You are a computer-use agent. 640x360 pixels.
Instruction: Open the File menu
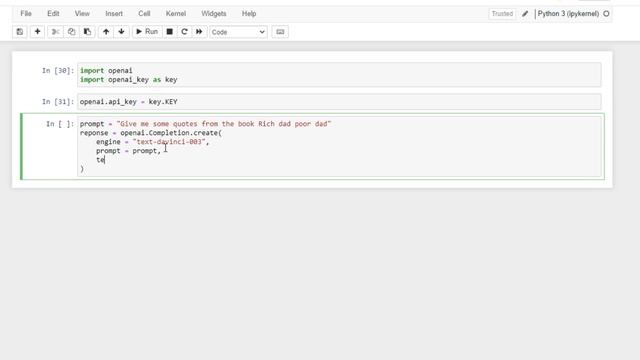coord(26,13)
